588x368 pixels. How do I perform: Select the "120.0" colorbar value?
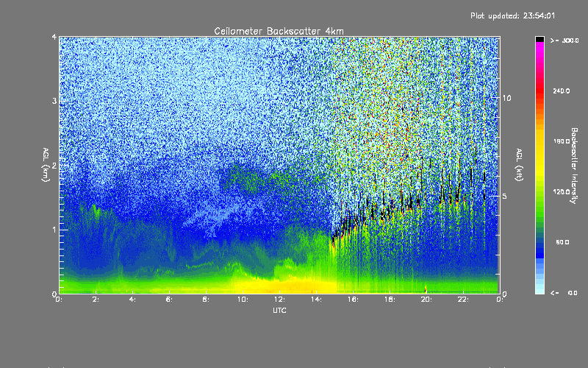[x=562, y=191]
